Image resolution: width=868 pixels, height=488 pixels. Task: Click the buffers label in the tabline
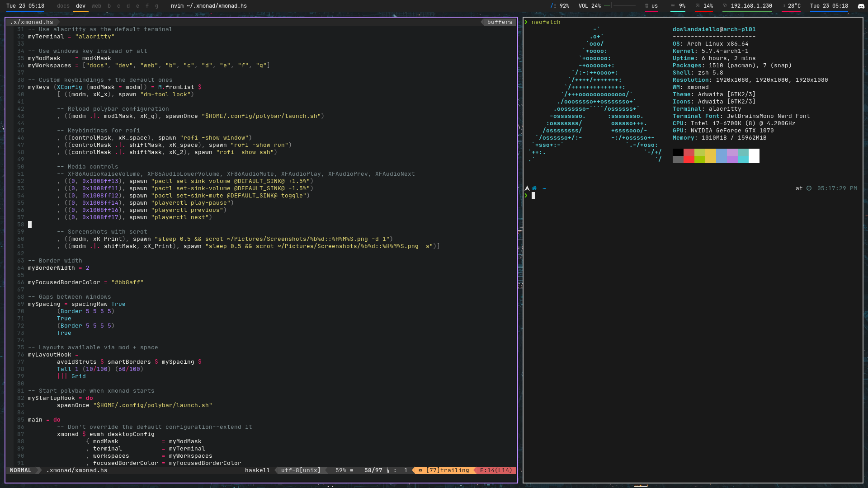coord(500,22)
